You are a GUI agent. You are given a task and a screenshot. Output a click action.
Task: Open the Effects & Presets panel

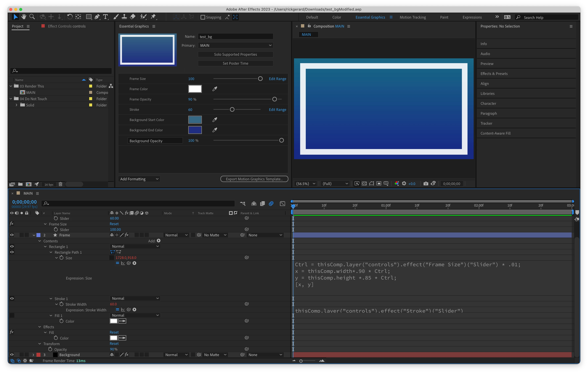tap(494, 74)
